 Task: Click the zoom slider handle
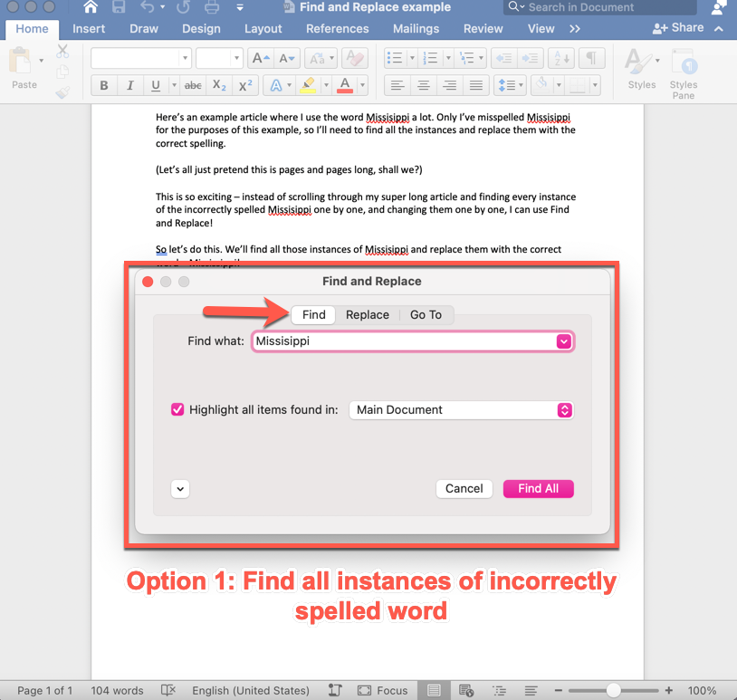[613, 690]
